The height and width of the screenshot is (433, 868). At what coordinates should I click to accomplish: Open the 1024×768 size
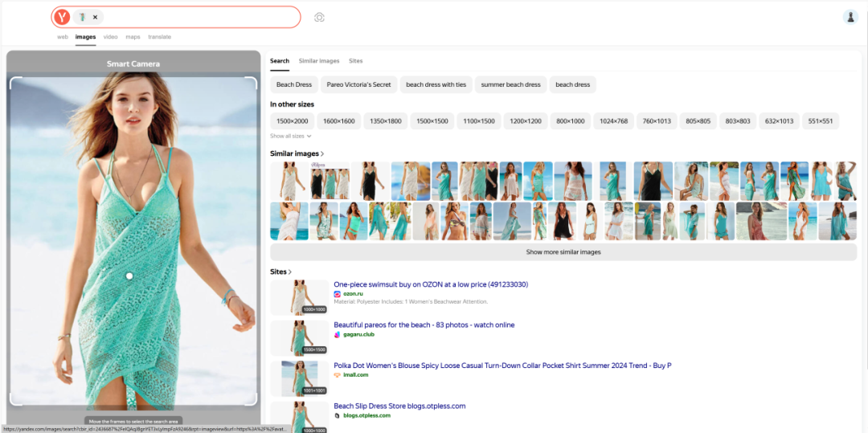point(614,121)
